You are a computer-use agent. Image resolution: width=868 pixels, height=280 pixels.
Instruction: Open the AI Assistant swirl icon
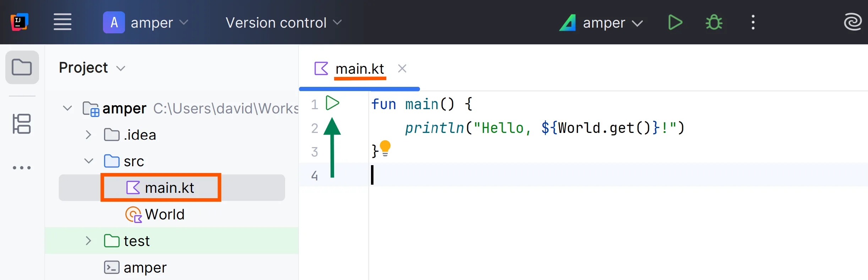coord(852,22)
